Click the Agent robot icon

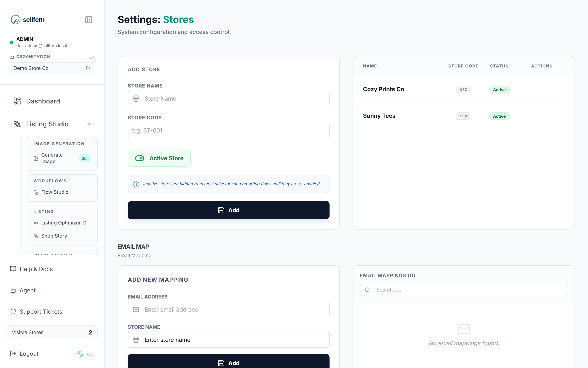pyautogui.click(x=13, y=290)
